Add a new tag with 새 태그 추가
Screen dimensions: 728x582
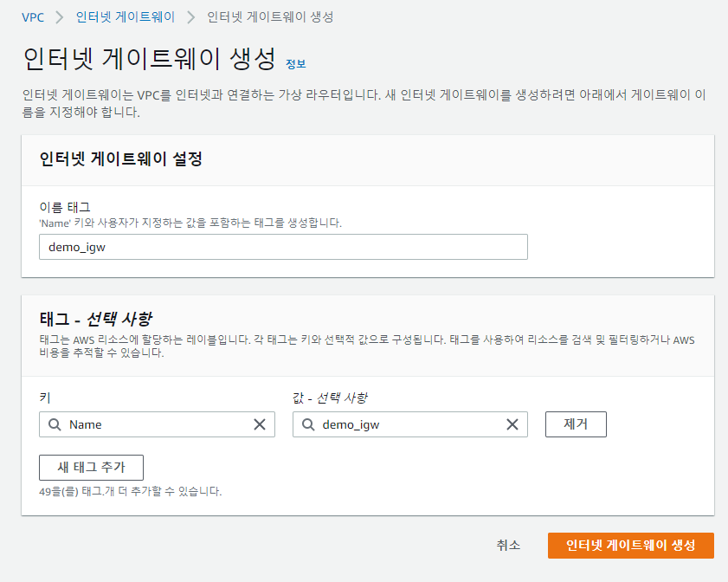coord(92,468)
